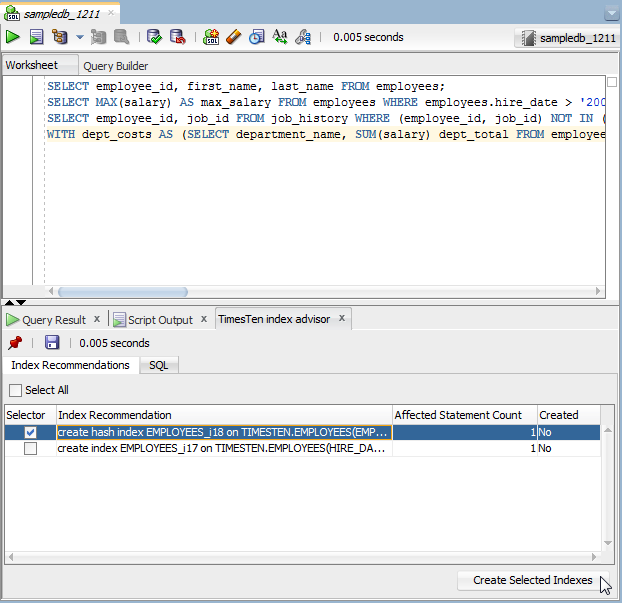Screen dimensions: 622x603
Task: Open the sampledb_1211 connection dropdown
Action: 567,38
